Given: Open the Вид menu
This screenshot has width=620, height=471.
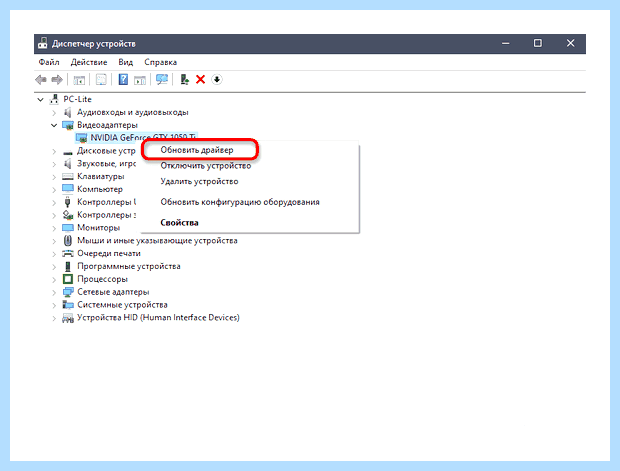Looking at the screenshot, I should coord(125,62).
